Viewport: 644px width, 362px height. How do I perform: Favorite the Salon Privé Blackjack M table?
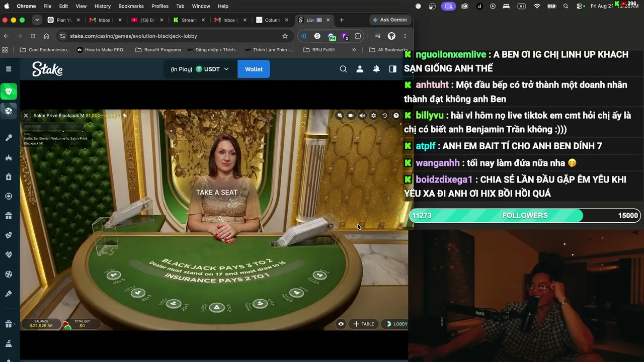pyautogui.click(x=125, y=116)
